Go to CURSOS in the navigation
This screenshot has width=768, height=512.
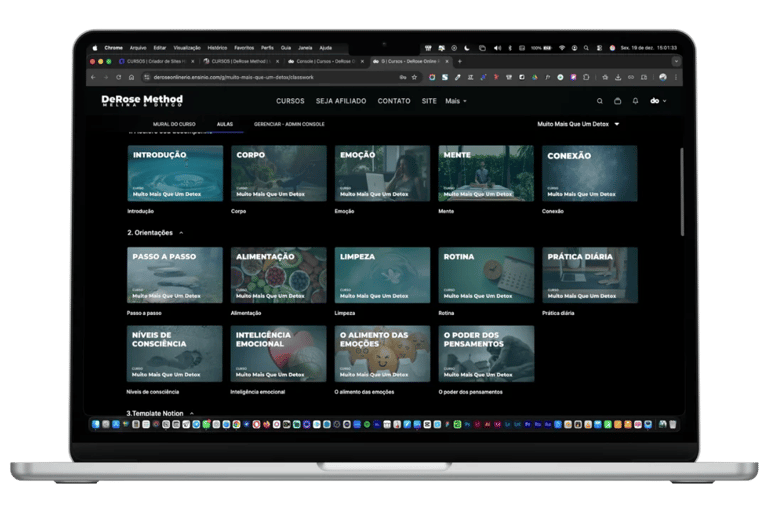point(290,101)
